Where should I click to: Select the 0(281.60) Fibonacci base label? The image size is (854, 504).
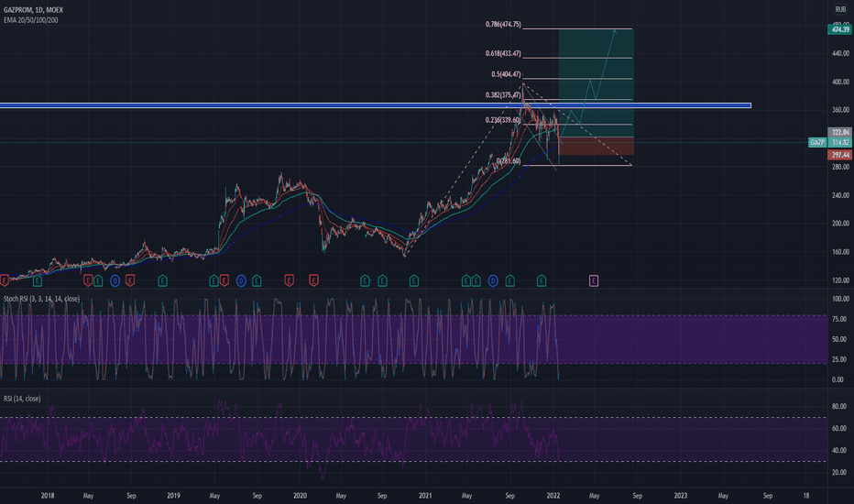[x=509, y=161]
